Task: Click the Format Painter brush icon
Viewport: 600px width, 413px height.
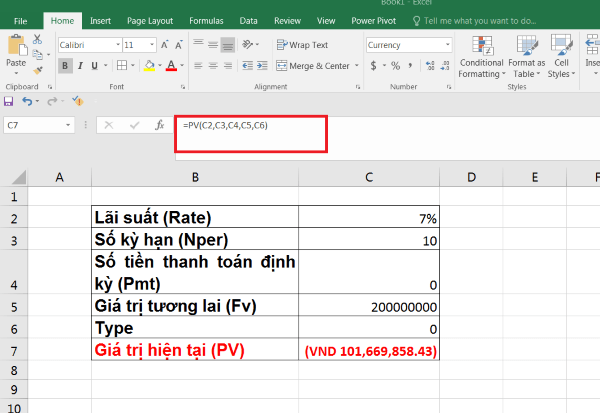Action: coord(38,70)
